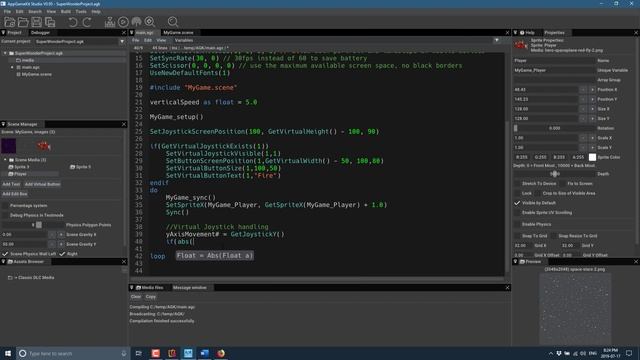Open the Build menu
The height and width of the screenshot is (360, 640).
pyautogui.click(x=66, y=11)
